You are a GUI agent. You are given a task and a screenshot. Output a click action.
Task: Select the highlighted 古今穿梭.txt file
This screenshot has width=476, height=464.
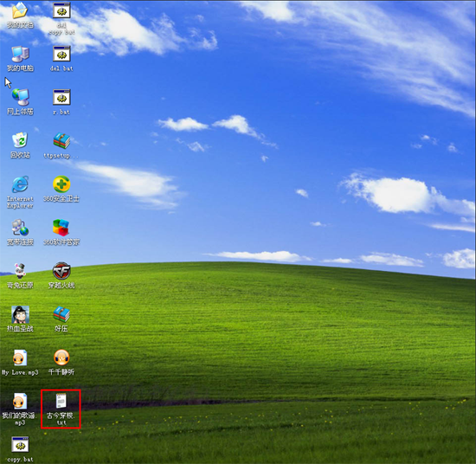pos(61,409)
